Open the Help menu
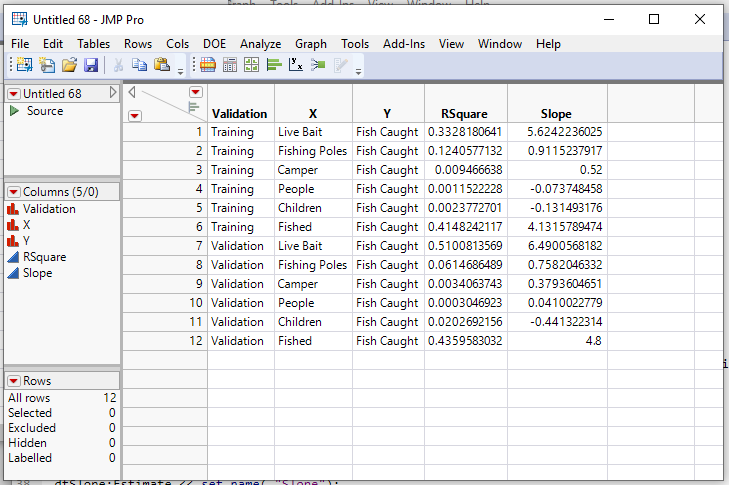This screenshot has width=729, height=485. click(x=548, y=44)
